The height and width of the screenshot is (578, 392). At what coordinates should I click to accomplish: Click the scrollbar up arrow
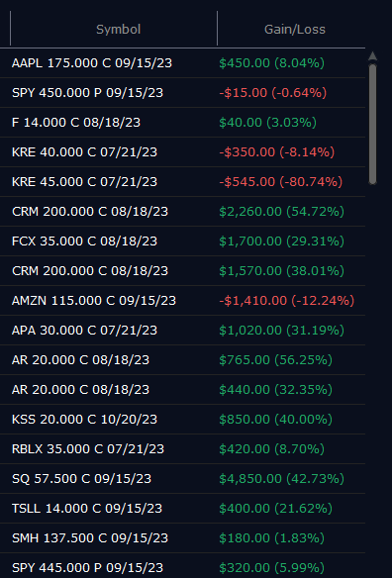(x=372, y=56)
